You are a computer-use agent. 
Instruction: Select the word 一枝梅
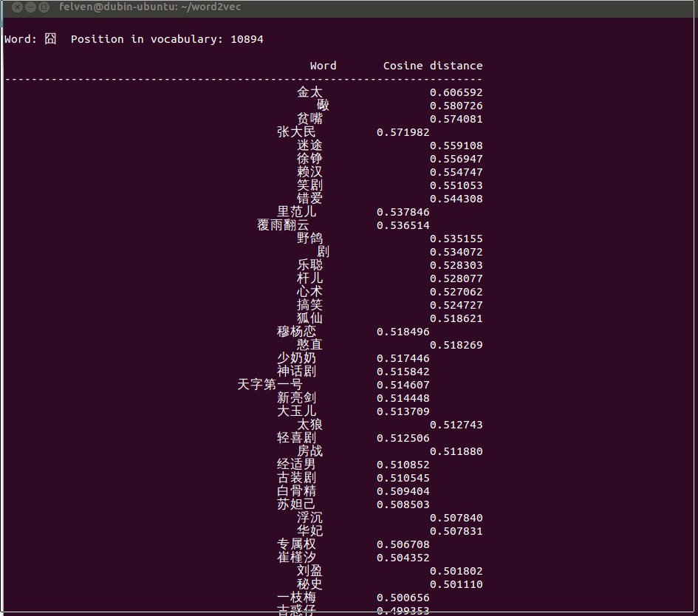[x=296, y=598]
